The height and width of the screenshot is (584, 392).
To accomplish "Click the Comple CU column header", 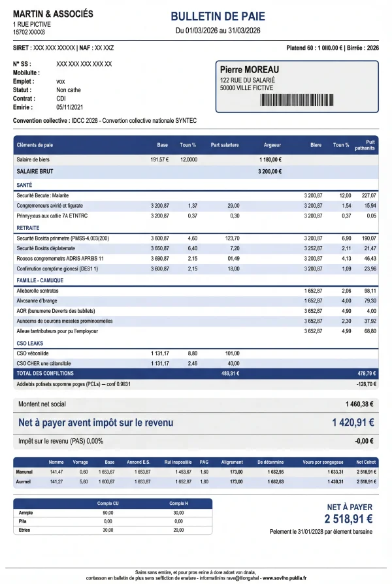I will click(108, 504).
